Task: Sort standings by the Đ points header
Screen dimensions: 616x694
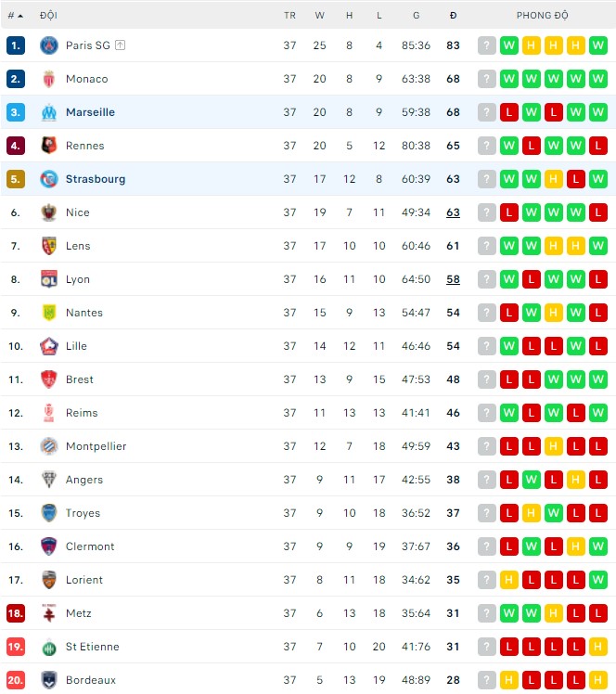Action: point(453,16)
